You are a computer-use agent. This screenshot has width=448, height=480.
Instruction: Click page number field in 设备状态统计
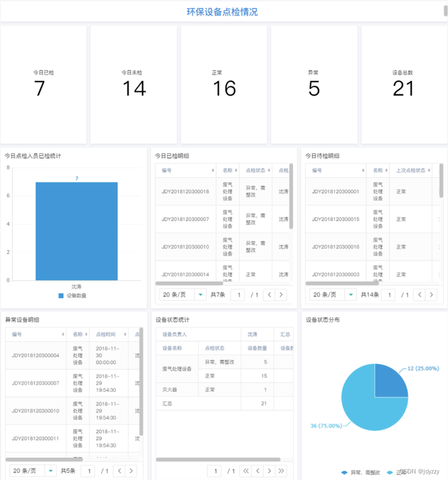pos(215,471)
